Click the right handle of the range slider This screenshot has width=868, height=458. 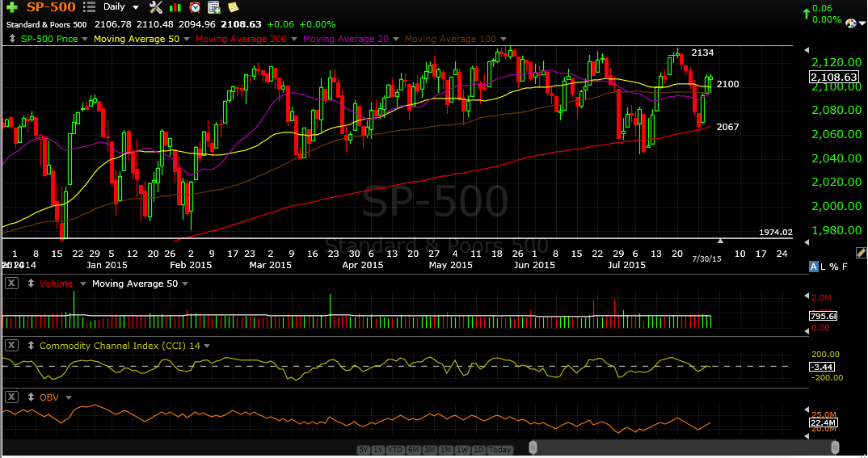coord(835,447)
